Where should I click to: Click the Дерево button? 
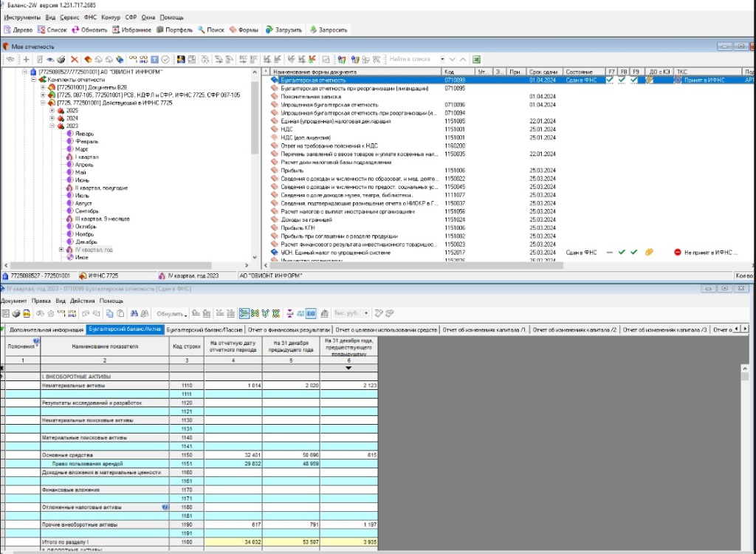click(x=18, y=30)
